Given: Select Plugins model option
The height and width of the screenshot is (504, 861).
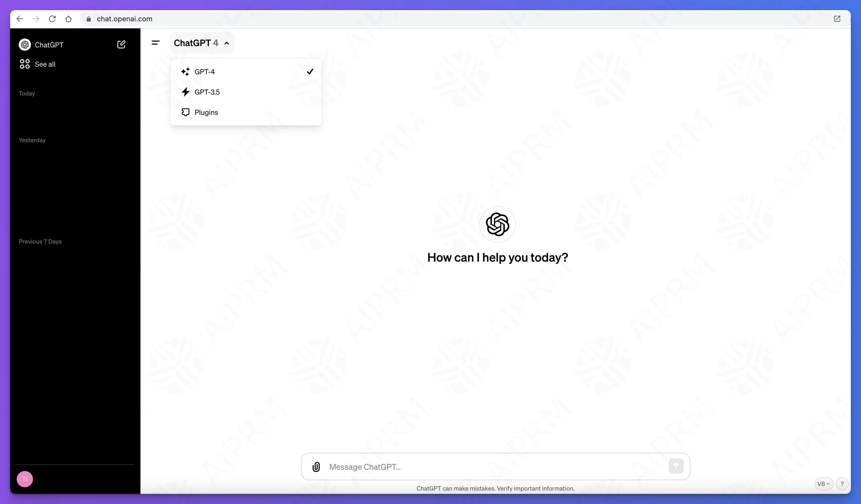Looking at the screenshot, I should (207, 112).
